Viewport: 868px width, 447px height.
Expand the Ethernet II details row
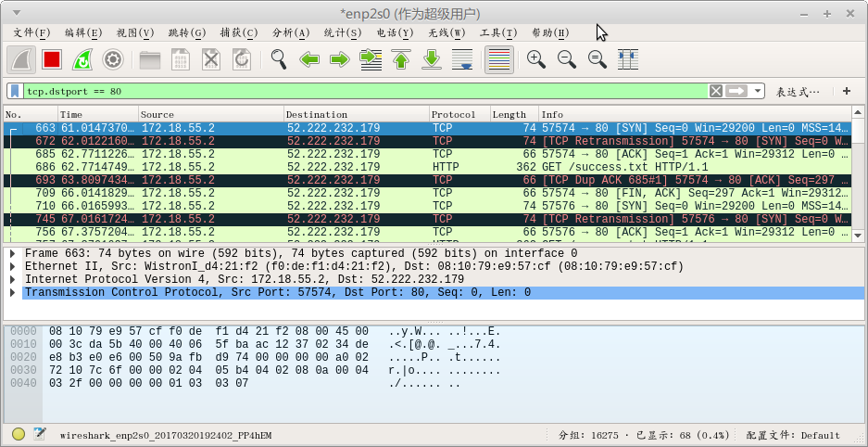point(13,266)
